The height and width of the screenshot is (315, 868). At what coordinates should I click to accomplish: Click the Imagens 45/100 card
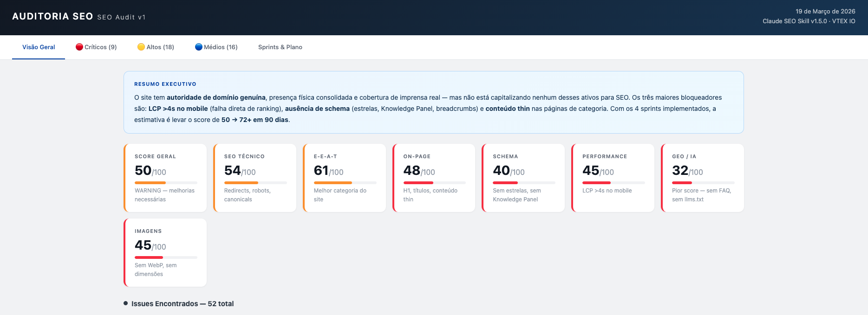[x=165, y=252]
